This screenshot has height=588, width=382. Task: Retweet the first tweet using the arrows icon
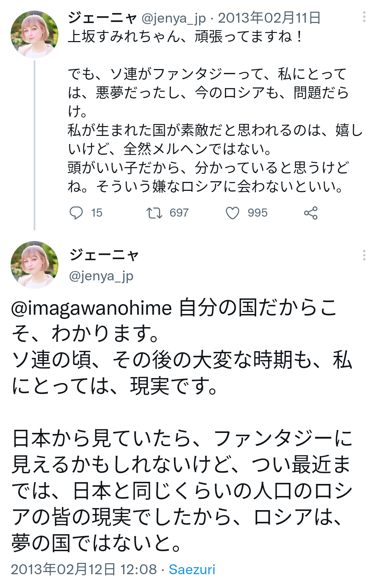tap(154, 213)
